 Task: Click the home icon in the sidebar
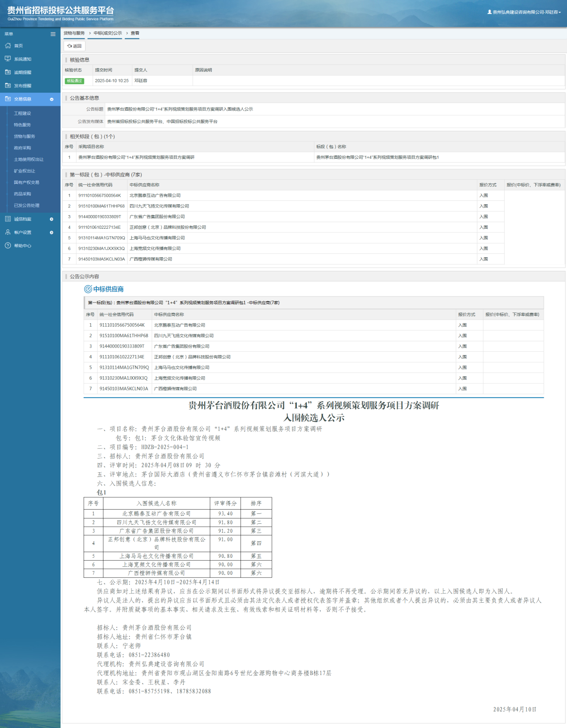pos(8,46)
